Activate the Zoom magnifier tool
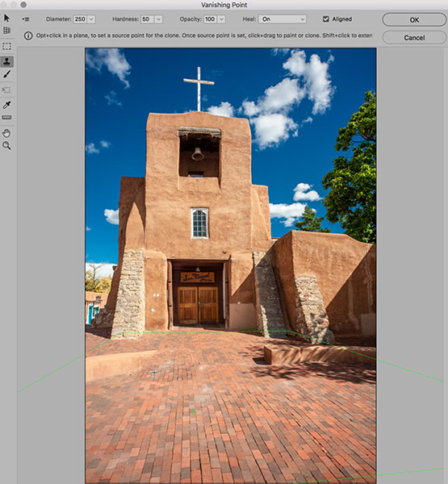Screen dimensions: 448x484 [6, 146]
